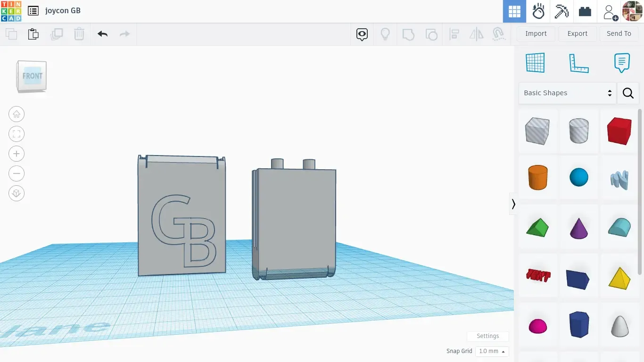Open the Basic Shapes dropdown

click(567, 93)
